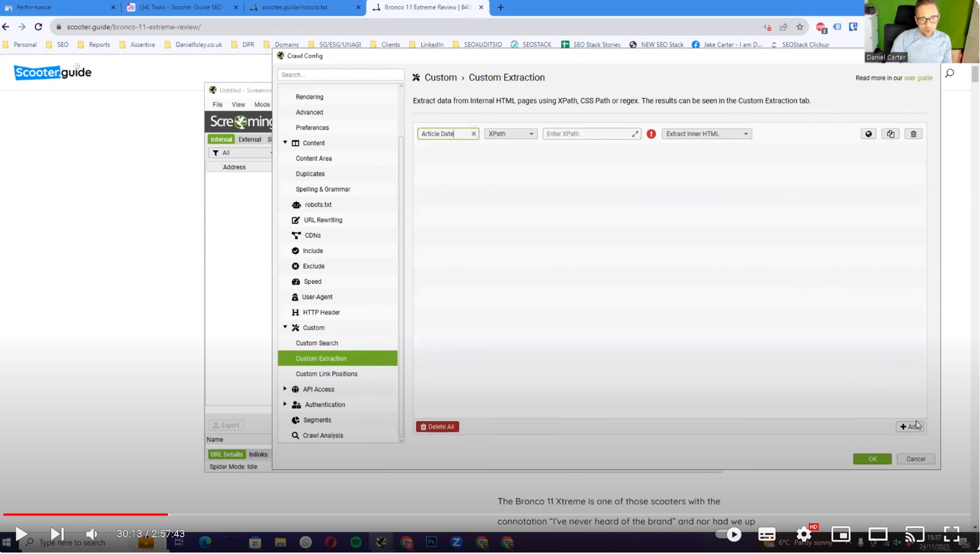Mute the video volume
The image size is (980, 554).
91,534
